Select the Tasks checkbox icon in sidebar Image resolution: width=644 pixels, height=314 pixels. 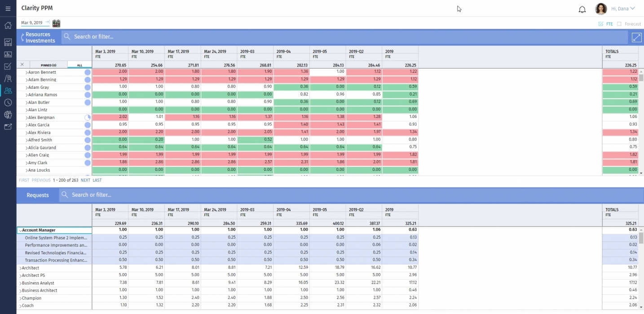pyautogui.click(x=8, y=66)
